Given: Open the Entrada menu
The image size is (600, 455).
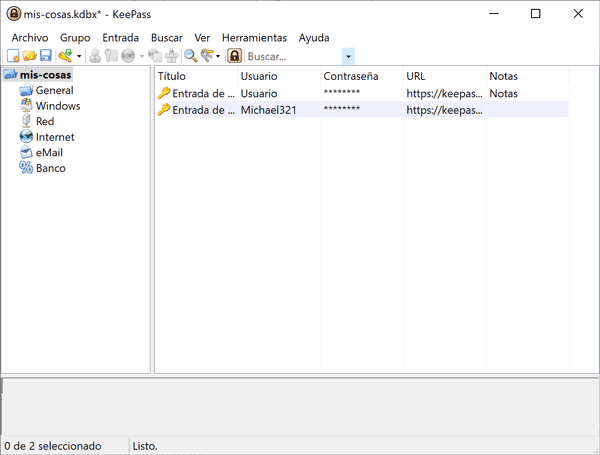Looking at the screenshot, I should 121,38.
